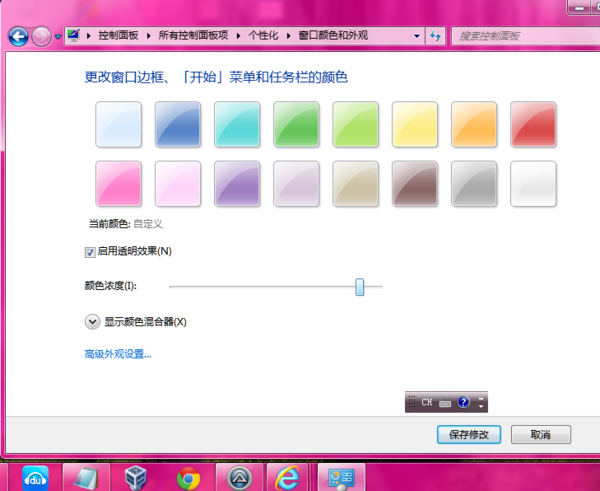This screenshot has width=600, height=491.
Task: Open VirtualBox from the taskbar
Action: [136, 478]
